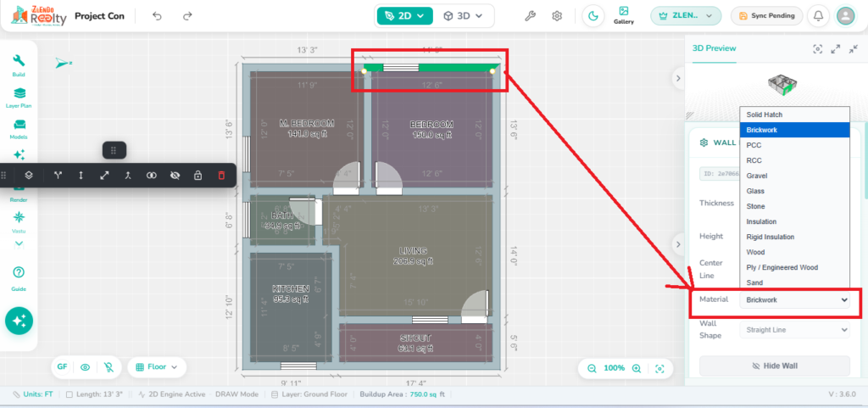The height and width of the screenshot is (408, 868).
Task: Expand more sidebar items chevron below Vastu
Action: 19,243
